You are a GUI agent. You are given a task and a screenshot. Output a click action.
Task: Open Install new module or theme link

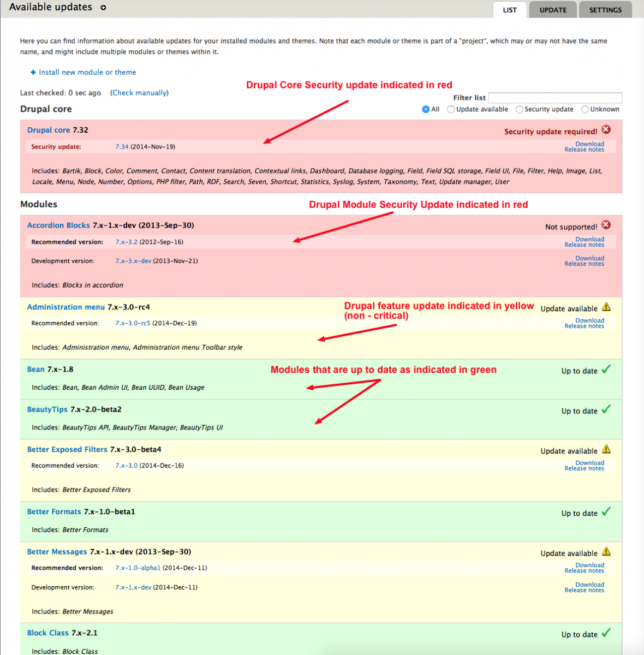point(87,72)
